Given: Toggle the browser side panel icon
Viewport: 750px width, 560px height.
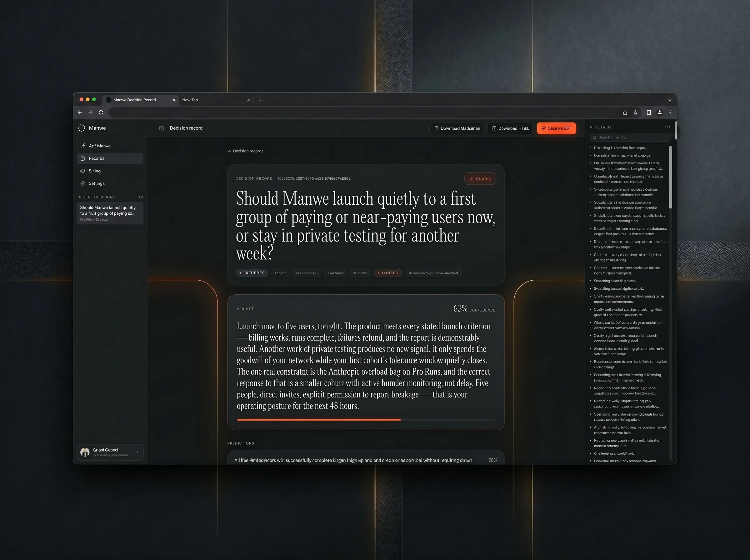Looking at the screenshot, I should tap(649, 112).
